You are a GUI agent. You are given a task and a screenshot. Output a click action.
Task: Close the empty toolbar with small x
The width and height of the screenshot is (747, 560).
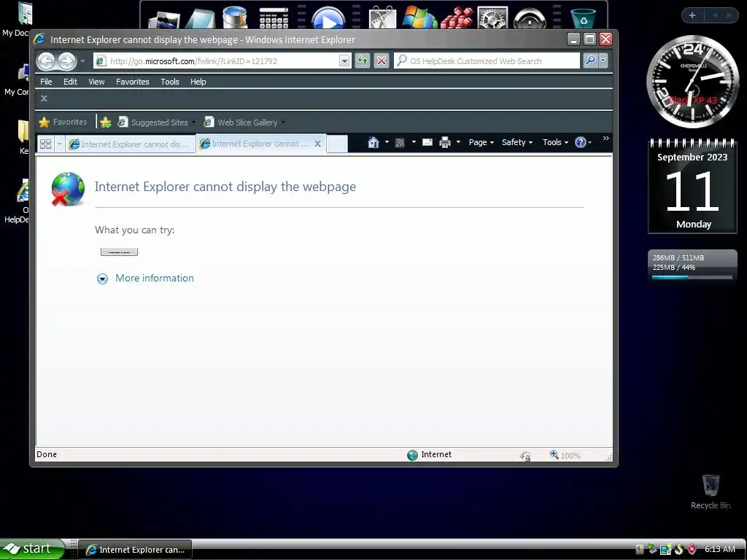point(44,98)
